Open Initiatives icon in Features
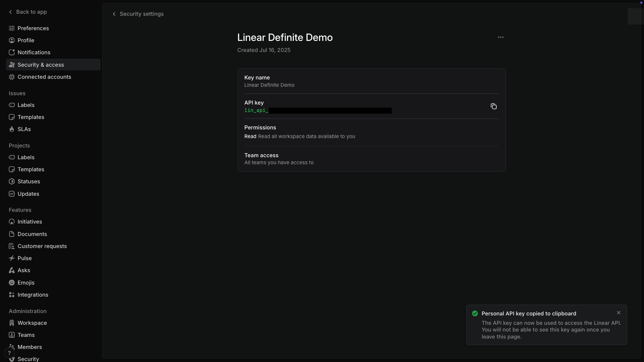644x362 pixels. pos(12,222)
